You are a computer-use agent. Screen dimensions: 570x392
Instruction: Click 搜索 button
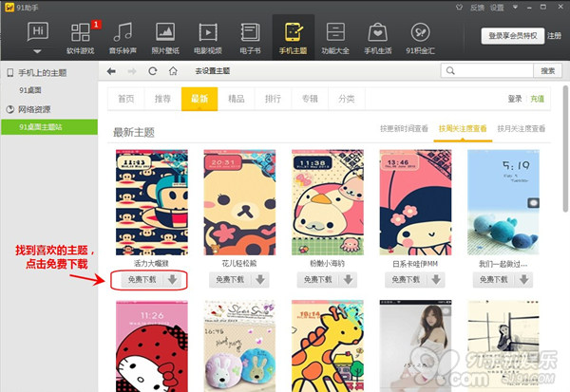click(547, 70)
